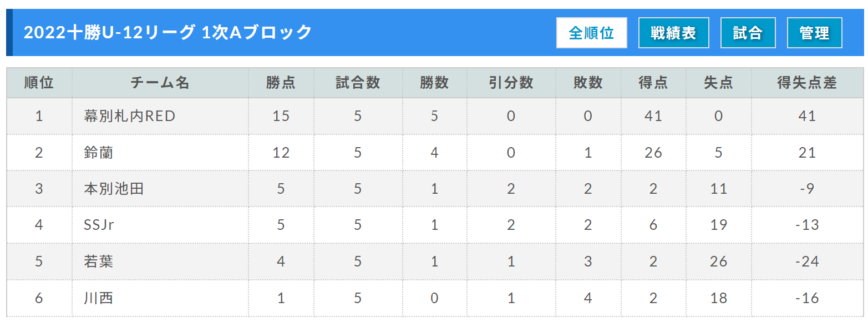The width and height of the screenshot is (868, 322).
Task: Open the 試合 tab
Action: [748, 33]
